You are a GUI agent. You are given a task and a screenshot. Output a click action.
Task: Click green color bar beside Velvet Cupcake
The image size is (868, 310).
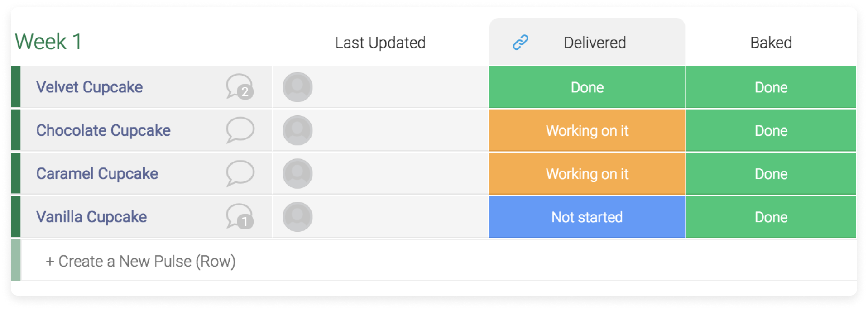16,87
